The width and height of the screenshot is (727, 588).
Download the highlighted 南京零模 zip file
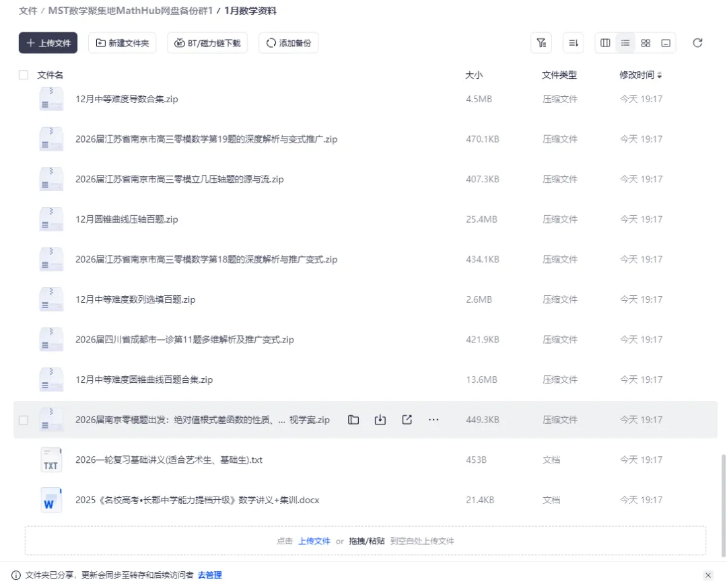coord(380,419)
